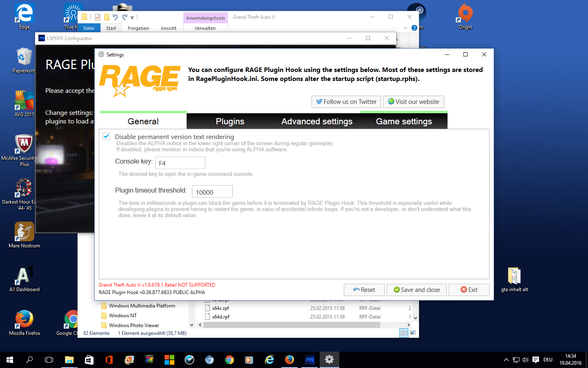This screenshot has width=588, height=368.
Task: Click the Visit our website button
Action: [x=414, y=102]
